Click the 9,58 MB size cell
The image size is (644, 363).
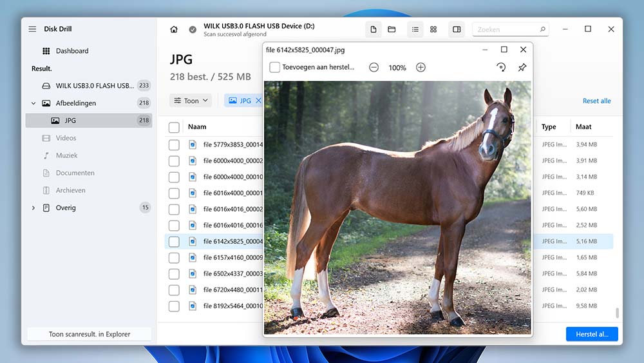[x=587, y=306]
